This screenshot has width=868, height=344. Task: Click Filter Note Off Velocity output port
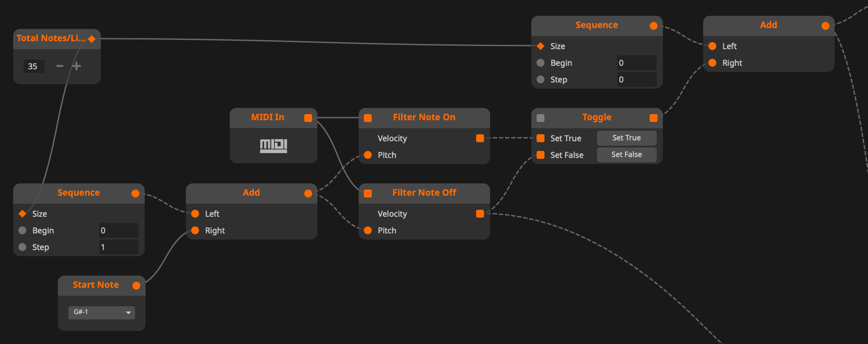(480, 214)
